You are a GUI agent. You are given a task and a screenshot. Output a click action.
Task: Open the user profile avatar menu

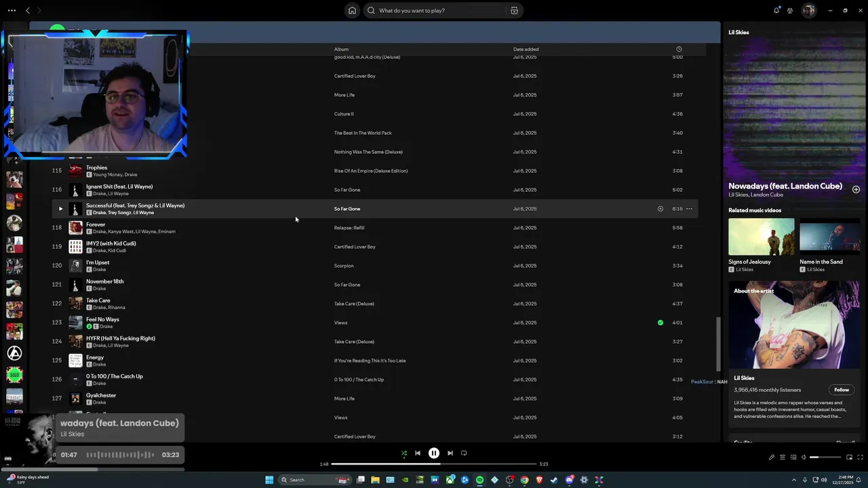pos(808,10)
